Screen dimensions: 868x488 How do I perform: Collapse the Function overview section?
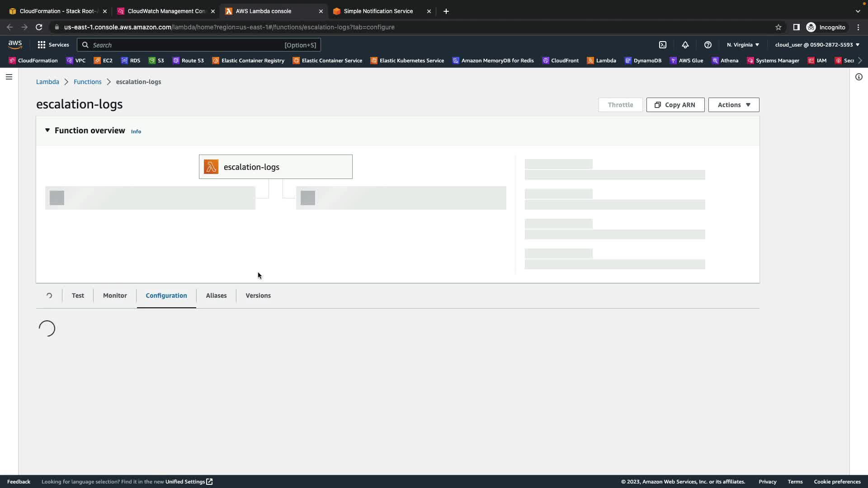pyautogui.click(x=47, y=131)
